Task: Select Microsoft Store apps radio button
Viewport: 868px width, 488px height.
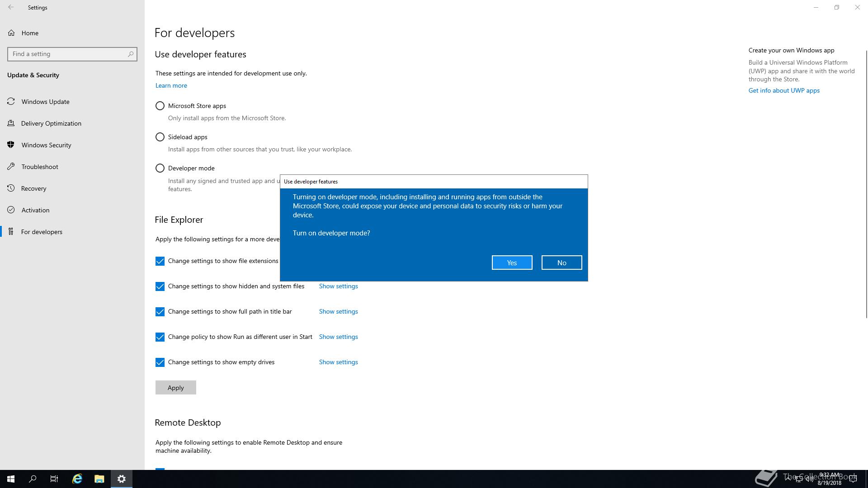Action: click(x=160, y=106)
